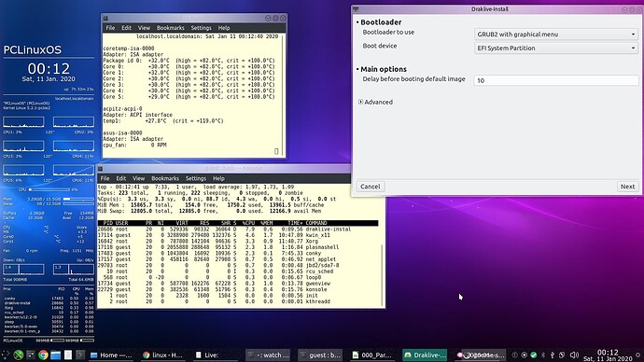Click the boot delay input field showing 10
Viewport: 644px width, 362px height.
pos(555,80)
